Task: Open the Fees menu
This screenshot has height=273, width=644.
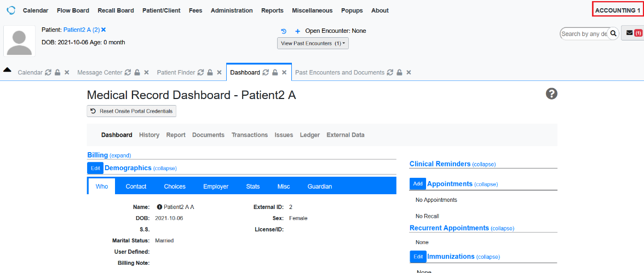Action: pyautogui.click(x=196, y=11)
